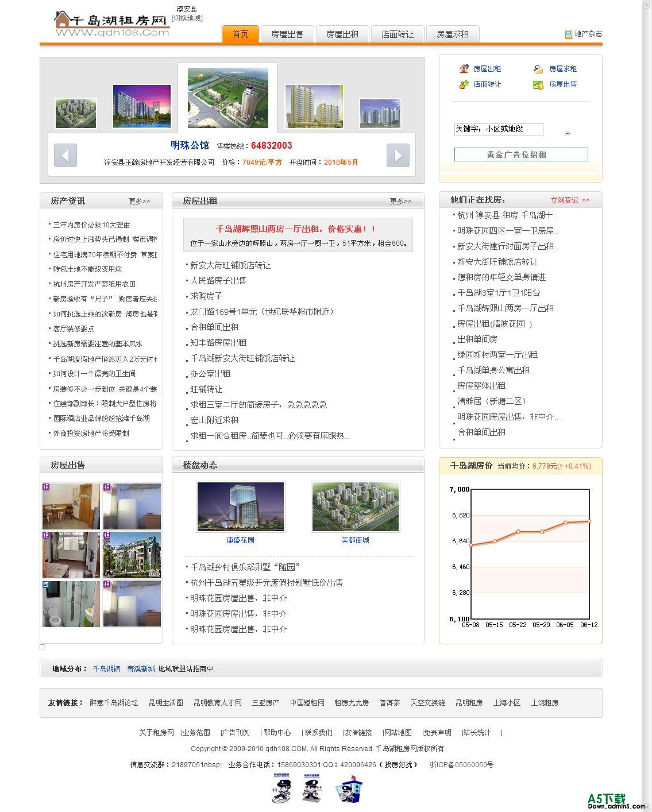
Task: Open 关于租房网 footer link
Action: point(156,733)
